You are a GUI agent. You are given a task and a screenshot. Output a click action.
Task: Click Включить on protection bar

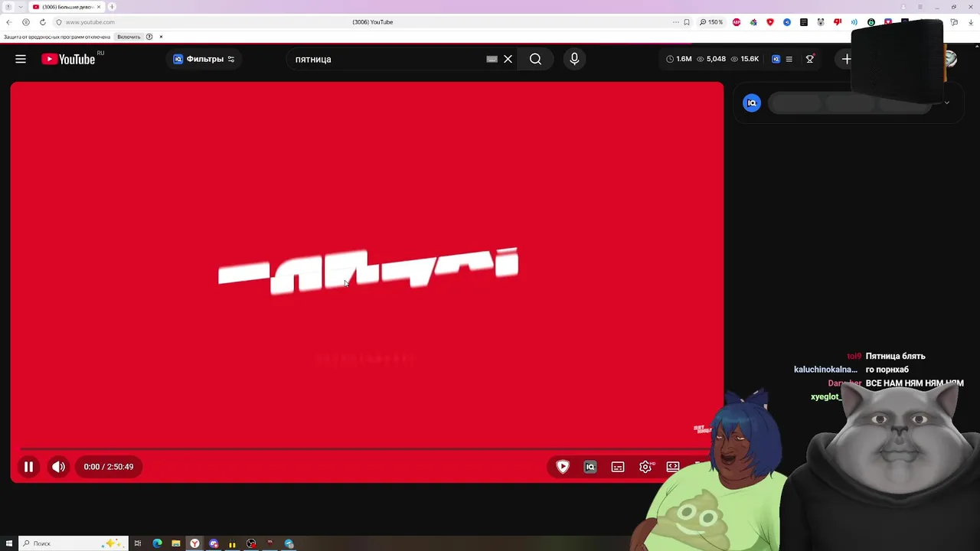click(x=129, y=37)
